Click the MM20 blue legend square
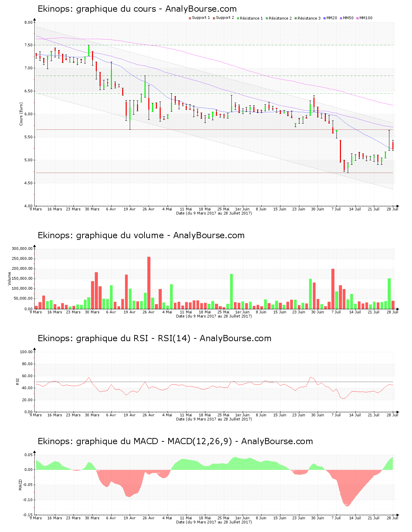This screenshot has width=412, height=532. click(x=324, y=18)
